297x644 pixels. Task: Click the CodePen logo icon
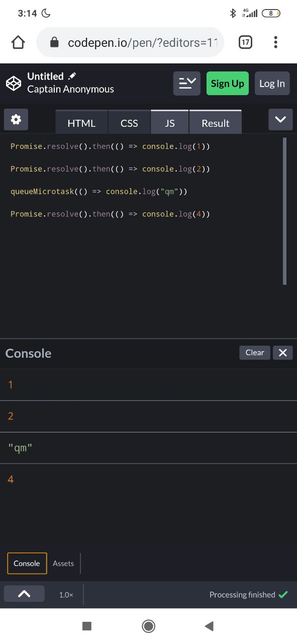tap(14, 83)
